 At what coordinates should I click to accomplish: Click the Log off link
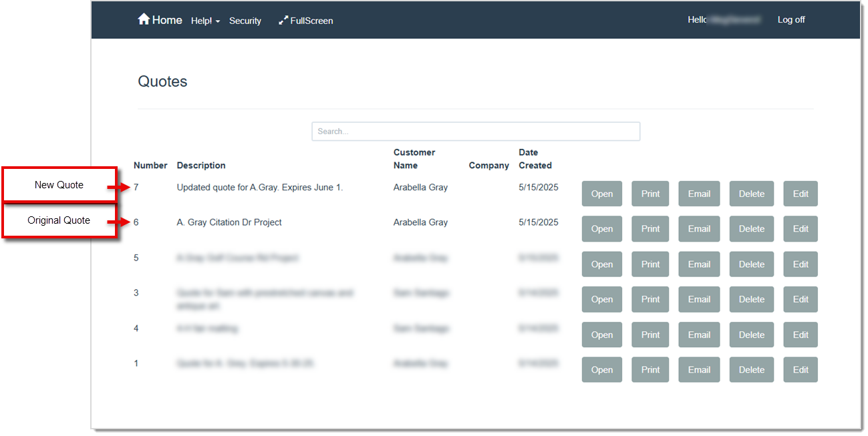790,20
